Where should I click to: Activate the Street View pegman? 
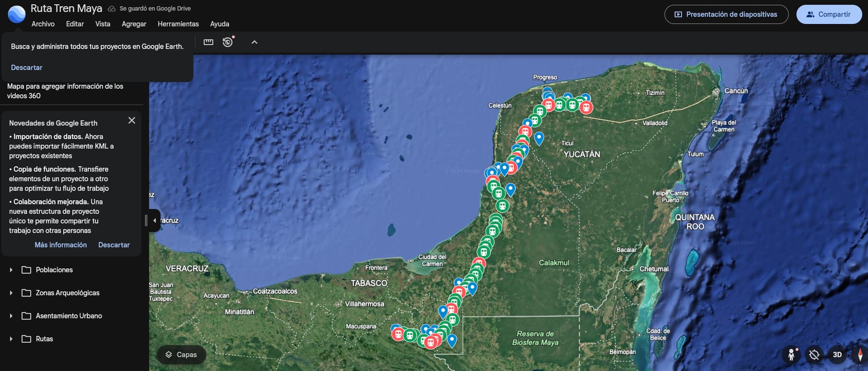coord(791,355)
